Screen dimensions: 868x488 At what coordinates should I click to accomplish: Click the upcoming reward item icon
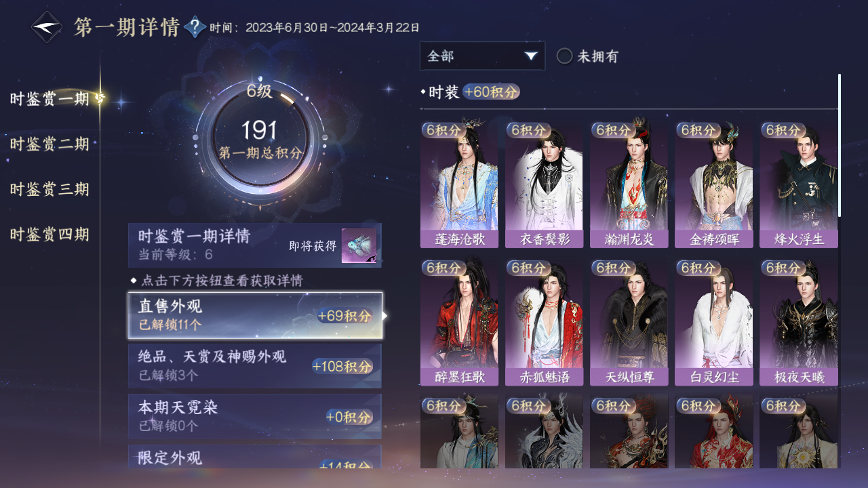(x=359, y=246)
